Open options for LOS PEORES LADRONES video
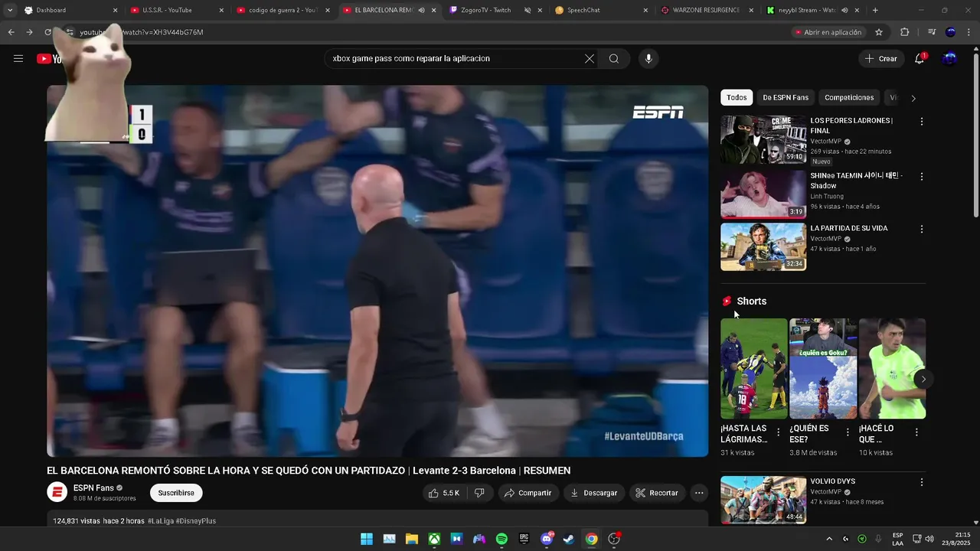Viewport: 980px width, 551px height. (x=922, y=122)
